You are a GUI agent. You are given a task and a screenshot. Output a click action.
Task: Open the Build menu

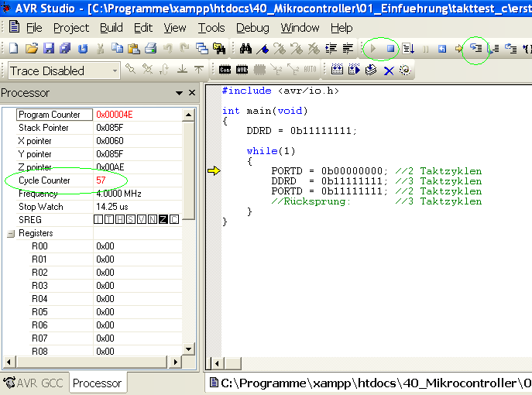(x=112, y=28)
